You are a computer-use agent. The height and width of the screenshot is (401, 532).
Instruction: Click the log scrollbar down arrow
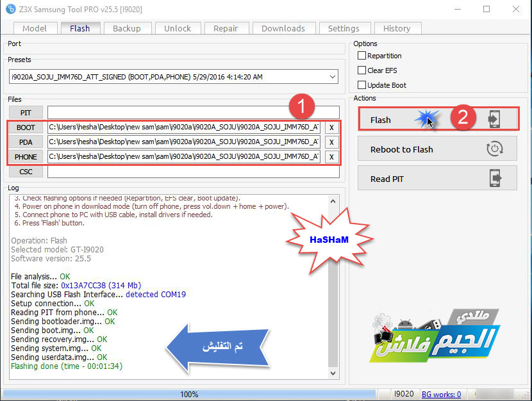point(333,373)
